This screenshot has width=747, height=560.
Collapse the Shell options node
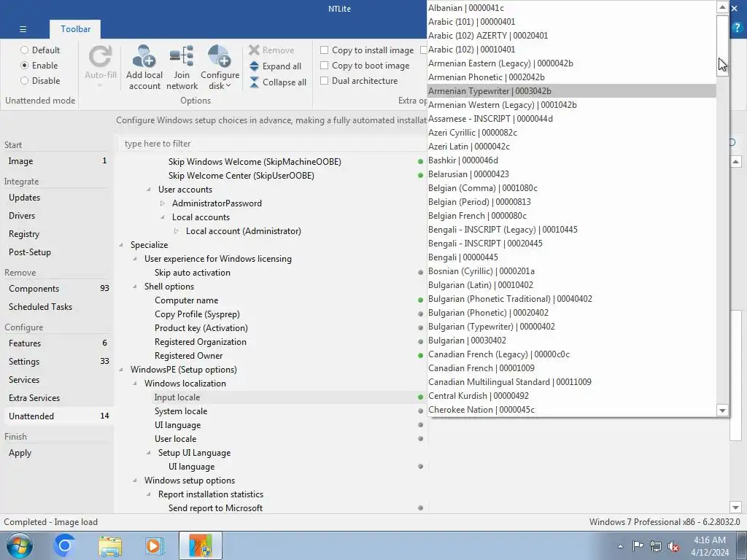click(135, 287)
